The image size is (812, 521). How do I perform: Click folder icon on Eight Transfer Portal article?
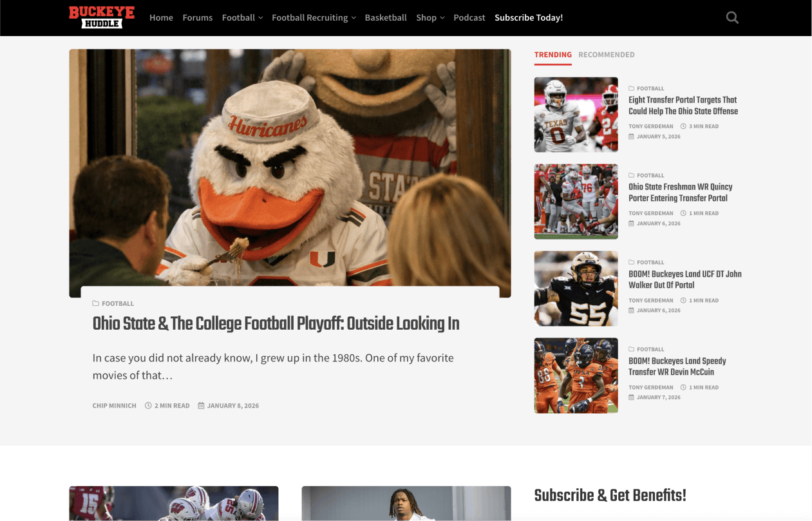[x=632, y=88]
